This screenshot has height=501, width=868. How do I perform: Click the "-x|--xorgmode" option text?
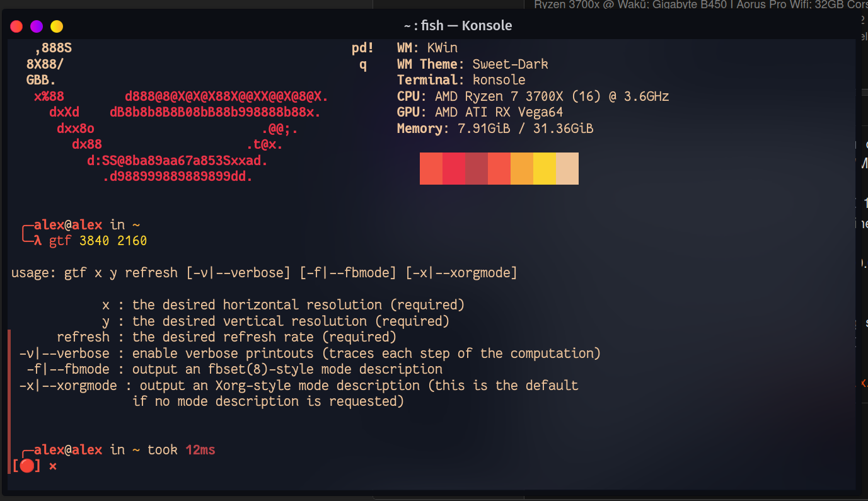point(72,385)
